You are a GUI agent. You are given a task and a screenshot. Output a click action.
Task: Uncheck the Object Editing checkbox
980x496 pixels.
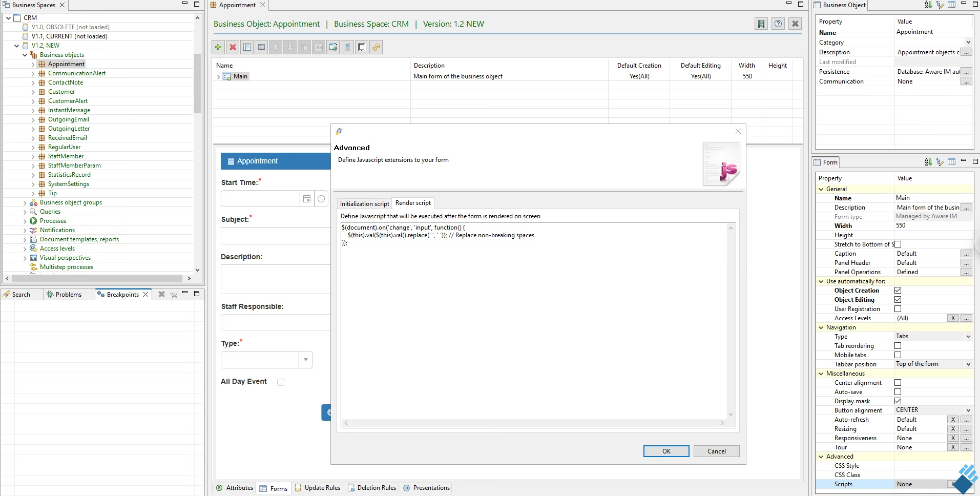pos(898,300)
